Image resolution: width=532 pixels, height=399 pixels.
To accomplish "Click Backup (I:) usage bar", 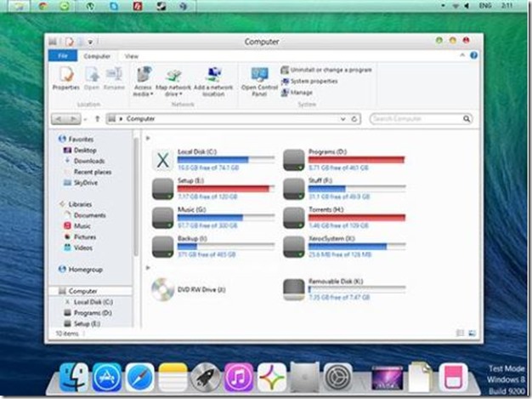I will tap(226, 246).
